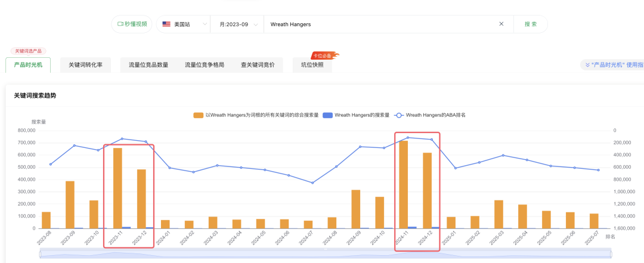Switch to the 查关键词竞价 tab
Image resolution: width=644 pixels, height=263 pixels.
point(258,65)
